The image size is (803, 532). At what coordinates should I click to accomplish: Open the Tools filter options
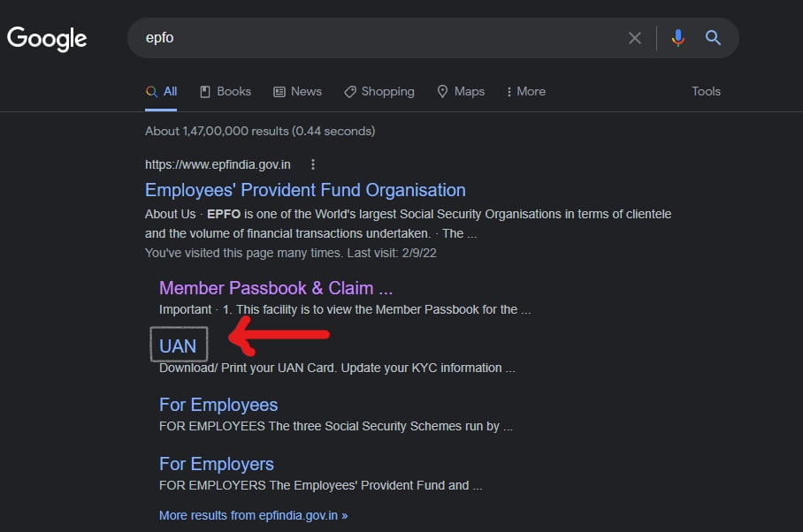pos(706,91)
